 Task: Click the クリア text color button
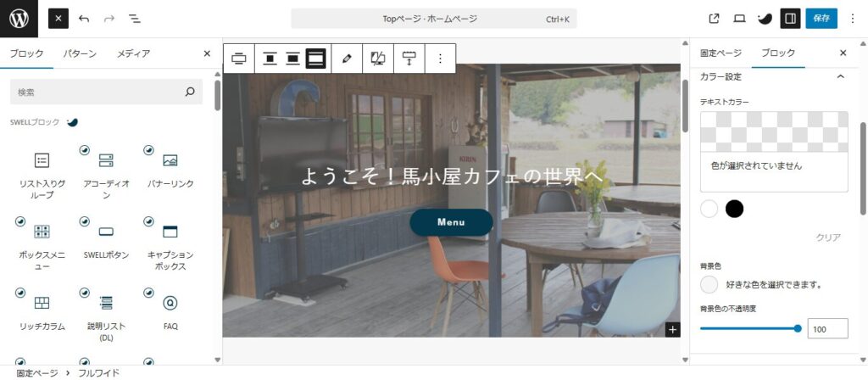pyautogui.click(x=828, y=237)
